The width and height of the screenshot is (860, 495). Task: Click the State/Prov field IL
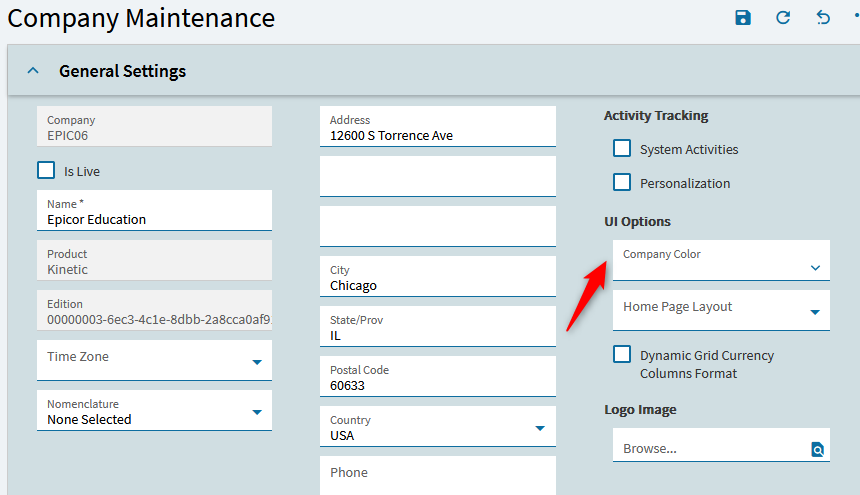point(438,327)
